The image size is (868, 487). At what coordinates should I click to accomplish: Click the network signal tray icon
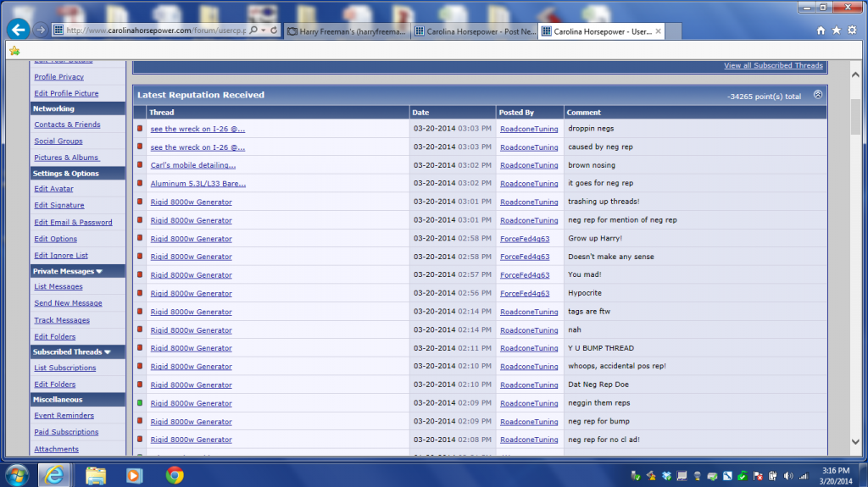point(804,476)
